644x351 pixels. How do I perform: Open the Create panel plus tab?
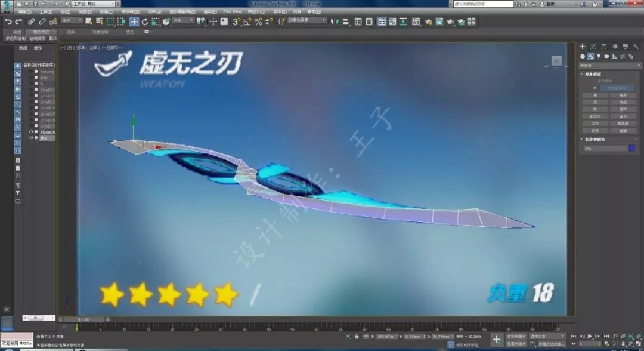(x=582, y=47)
